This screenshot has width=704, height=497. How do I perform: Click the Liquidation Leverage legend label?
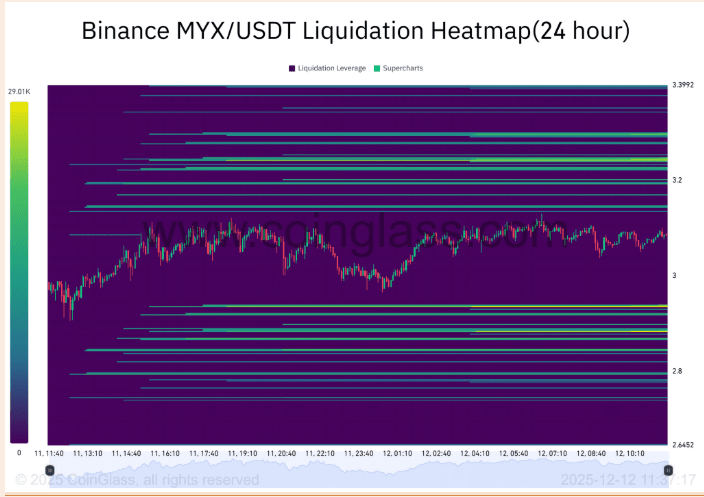coord(332,68)
